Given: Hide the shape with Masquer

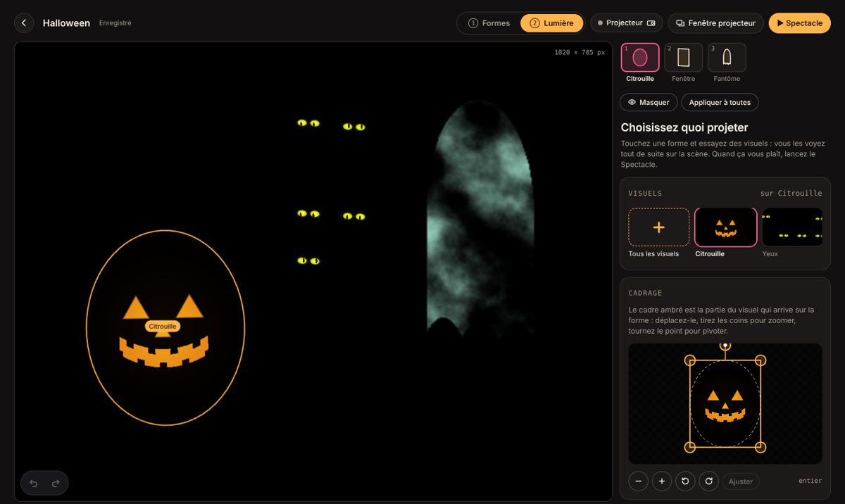Looking at the screenshot, I should [x=649, y=102].
